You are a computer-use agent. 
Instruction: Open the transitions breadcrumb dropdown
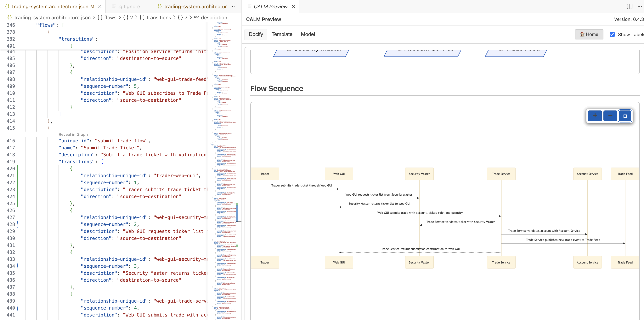click(159, 18)
